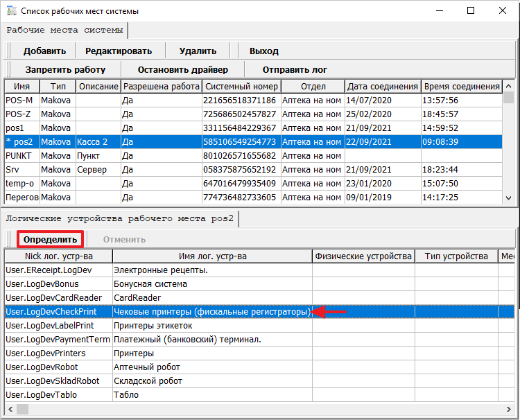
Task: Click the Дата соединения column header
Action: [383, 86]
